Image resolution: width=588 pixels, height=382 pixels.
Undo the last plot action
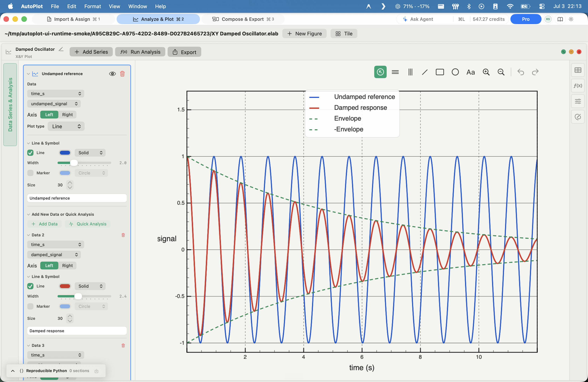click(x=521, y=72)
